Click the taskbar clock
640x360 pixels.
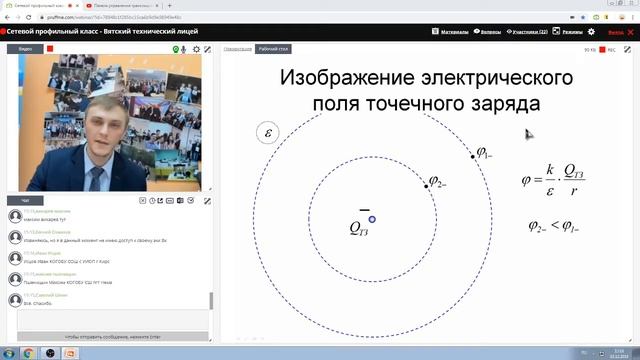click(619, 353)
